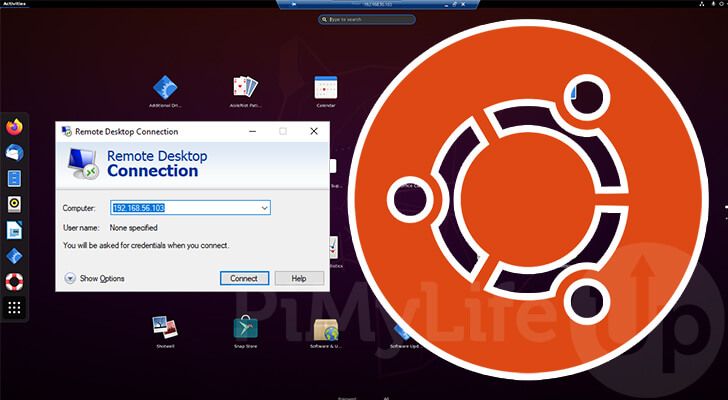
Task: Launch Rhythmbox from the dock
Action: pos(14,204)
